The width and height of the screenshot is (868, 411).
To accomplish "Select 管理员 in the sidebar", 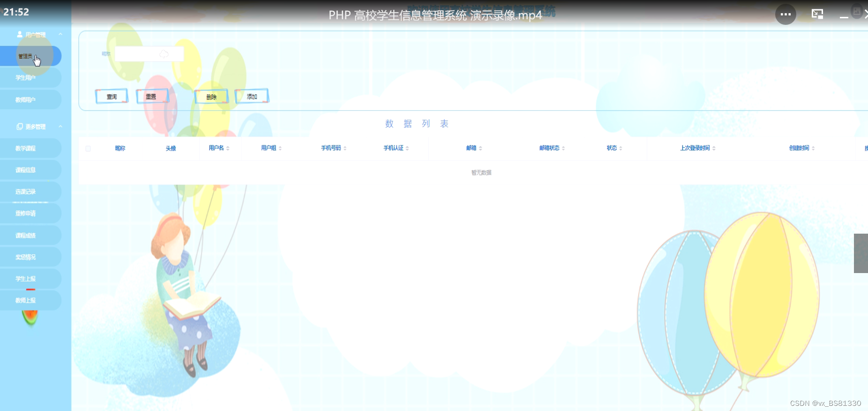I will 30,56.
